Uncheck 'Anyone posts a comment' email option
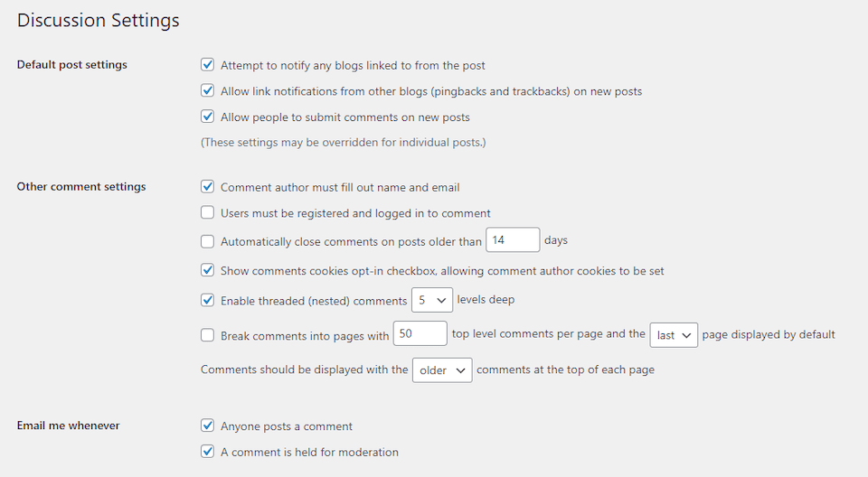868x477 pixels. pyautogui.click(x=207, y=426)
